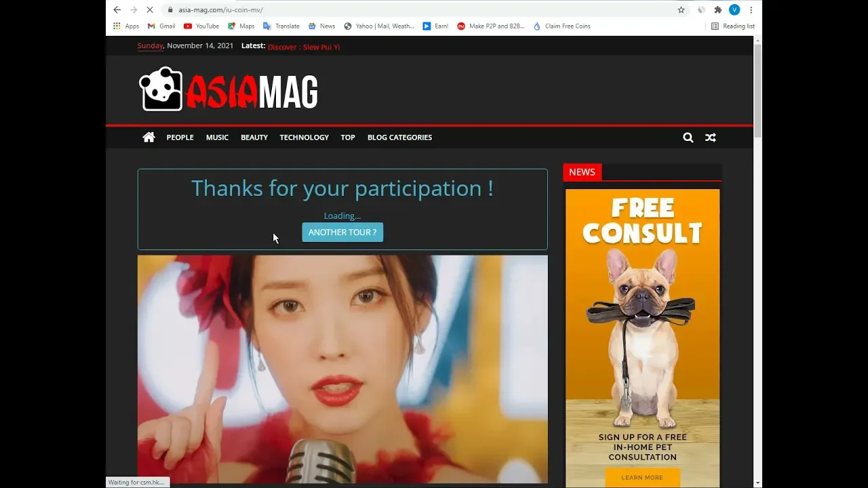Viewport: 868px width, 488px height.
Task: Go back using the browser back arrow
Action: (117, 10)
